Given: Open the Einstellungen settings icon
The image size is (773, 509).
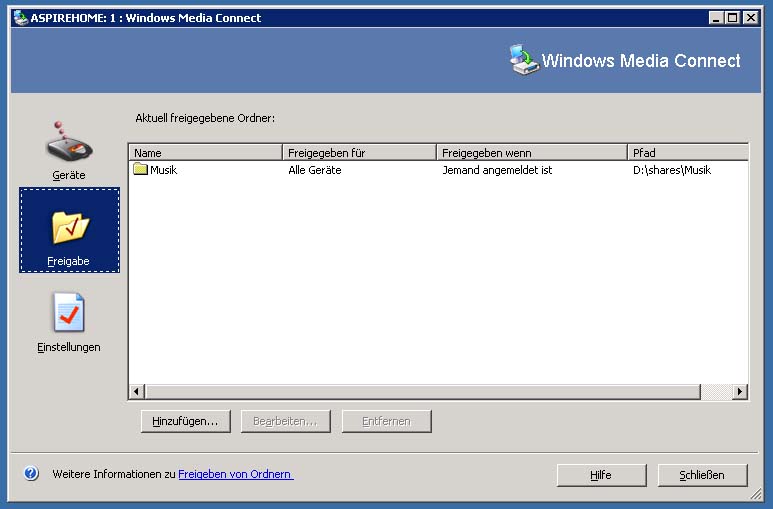Looking at the screenshot, I should tap(69, 314).
